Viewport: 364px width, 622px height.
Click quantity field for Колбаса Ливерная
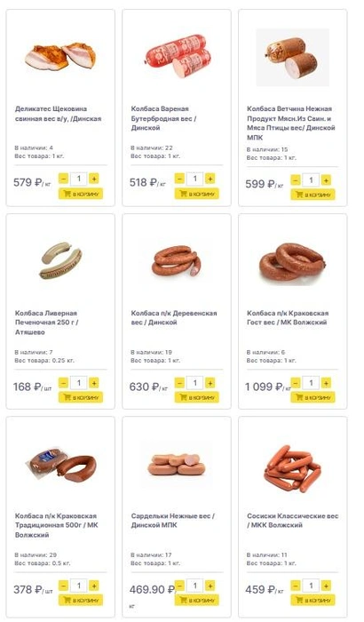pyautogui.click(x=78, y=383)
